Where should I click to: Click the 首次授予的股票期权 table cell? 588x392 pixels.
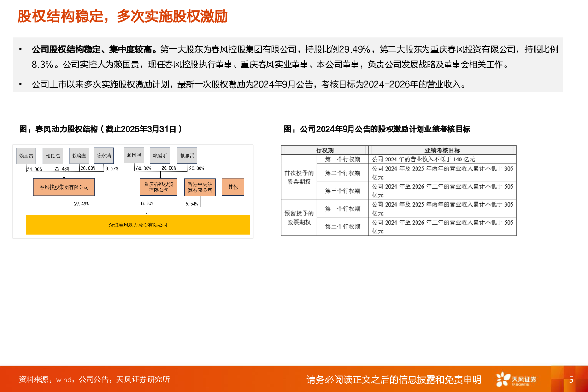click(x=299, y=178)
